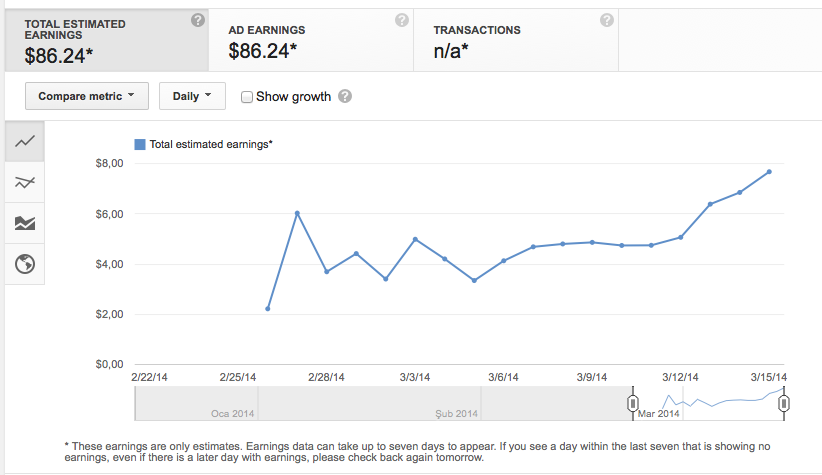Open the globe geographic map view

point(25,264)
